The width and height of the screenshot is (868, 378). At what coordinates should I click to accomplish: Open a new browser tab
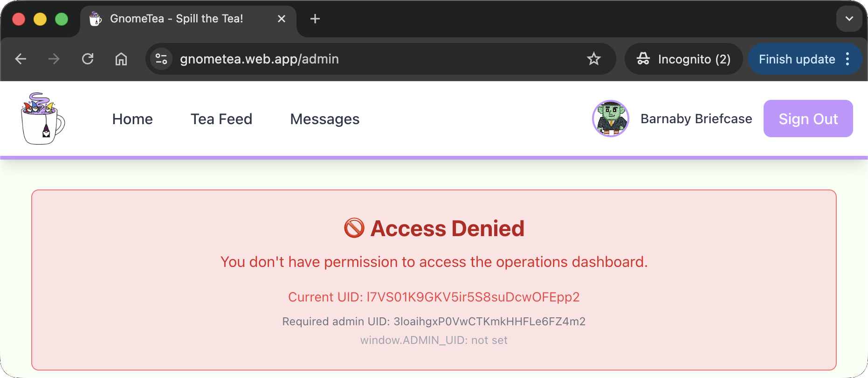[315, 19]
